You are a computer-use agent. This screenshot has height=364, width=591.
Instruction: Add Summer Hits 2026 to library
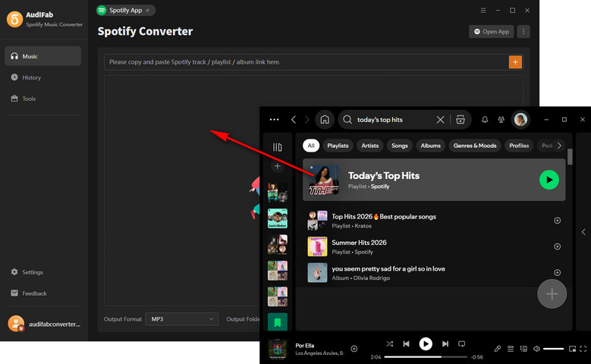click(x=557, y=246)
